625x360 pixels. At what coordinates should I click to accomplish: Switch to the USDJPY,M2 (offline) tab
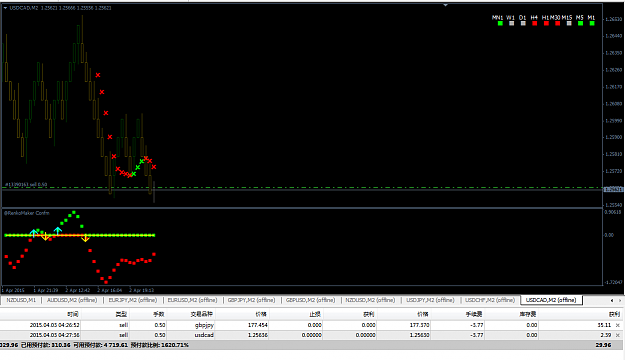coord(430,300)
